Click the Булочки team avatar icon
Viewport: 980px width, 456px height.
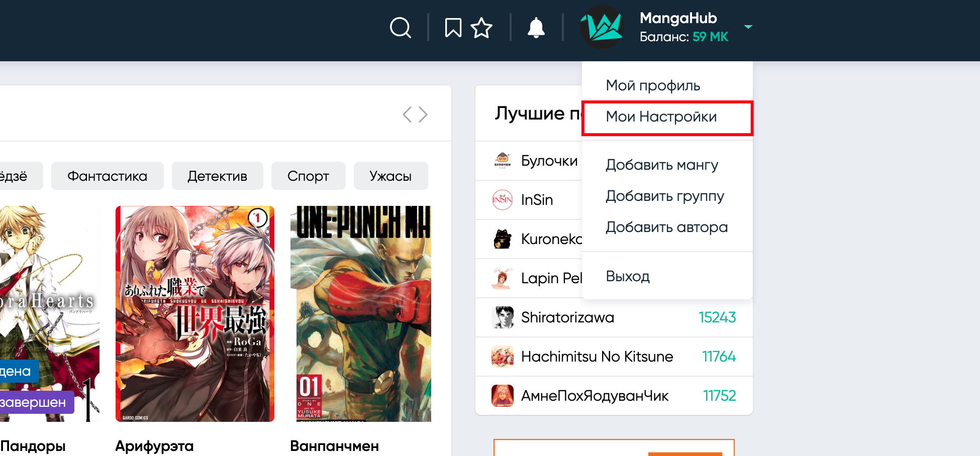point(503,161)
